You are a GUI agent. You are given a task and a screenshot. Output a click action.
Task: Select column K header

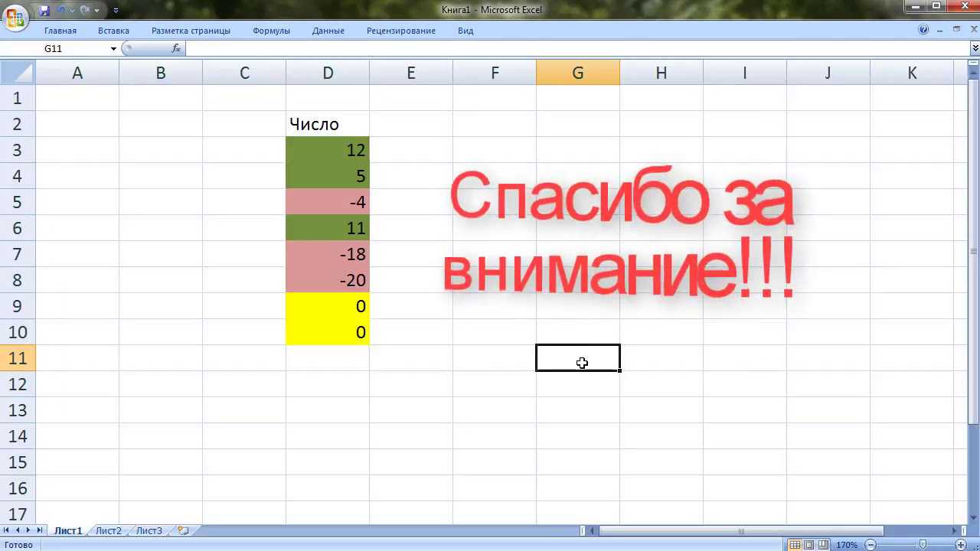click(x=912, y=73)
